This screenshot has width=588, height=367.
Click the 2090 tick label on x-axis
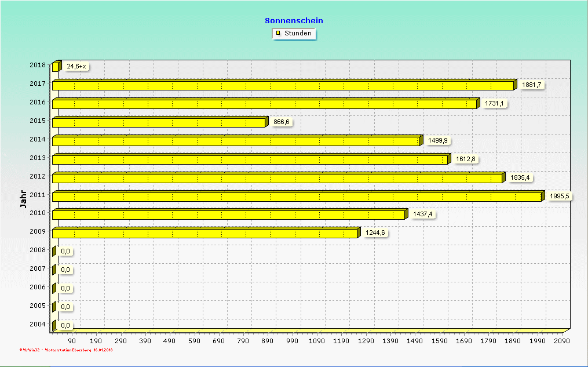coord(561,341)
